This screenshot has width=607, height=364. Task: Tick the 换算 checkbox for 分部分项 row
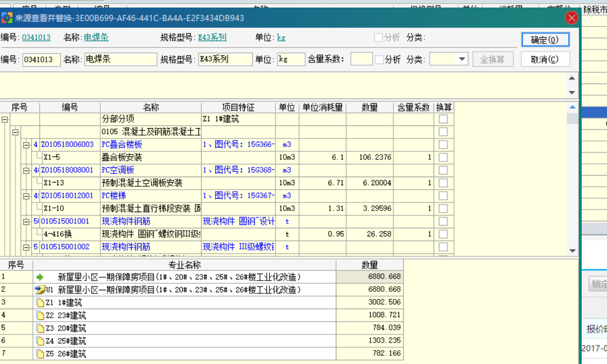[x=443, y=119]
